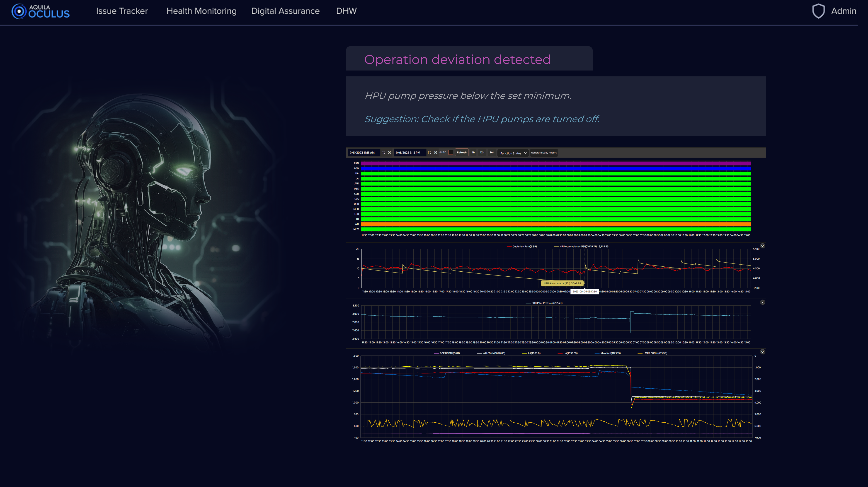The width and height of the screenshot is (868, 487).
Task: Select the 12h time range
Action: click(x=482, y=153)
